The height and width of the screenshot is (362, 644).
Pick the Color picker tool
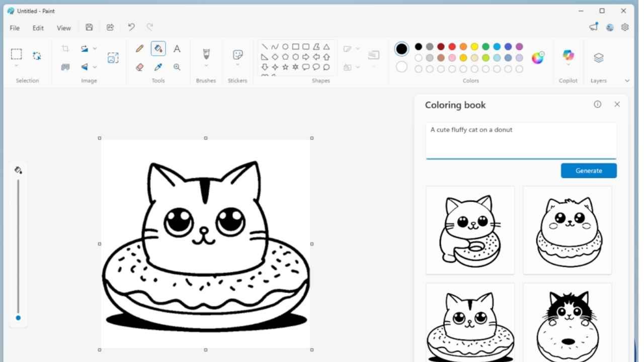pos(158,67)
